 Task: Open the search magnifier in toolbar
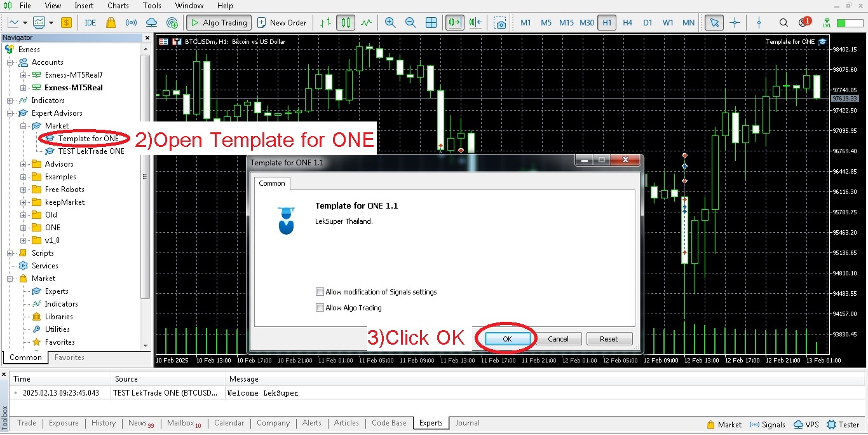click(x=785, y=23)
